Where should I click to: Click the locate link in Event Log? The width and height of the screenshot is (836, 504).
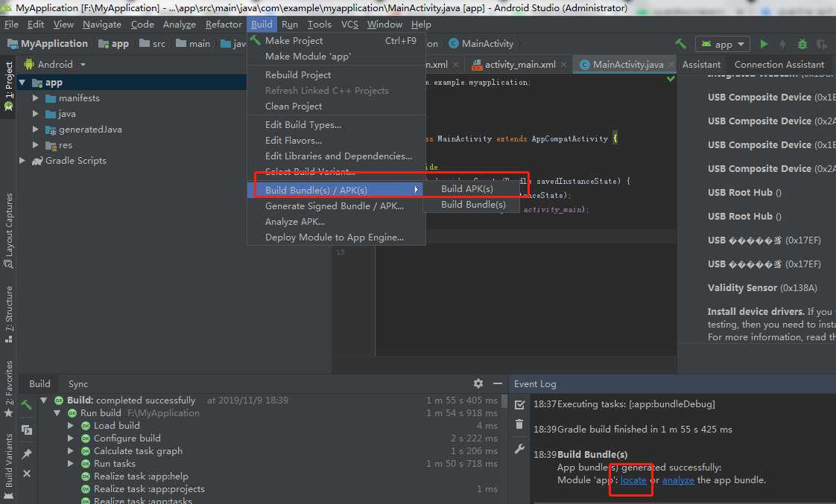633,480
